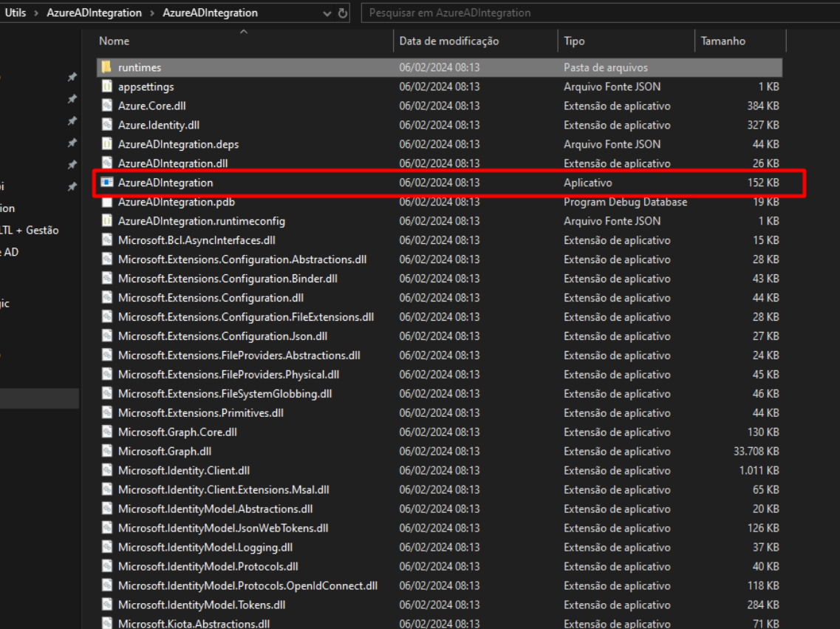Focus the 'Pesquisar em AzureADIntegration' search box

(x=600, y=13)
